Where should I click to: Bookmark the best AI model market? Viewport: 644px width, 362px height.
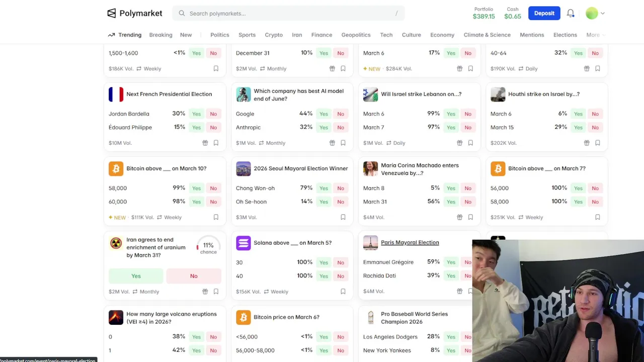click(343, 143)
